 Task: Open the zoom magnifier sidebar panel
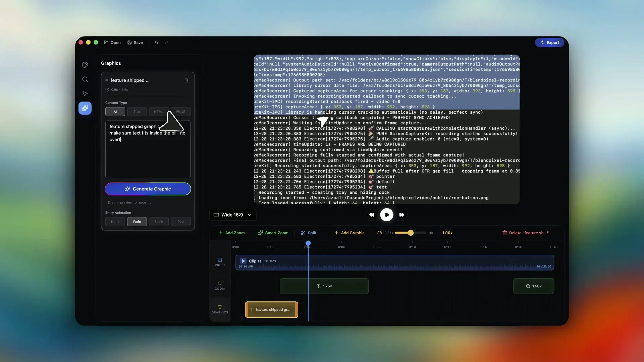point(85,79)
